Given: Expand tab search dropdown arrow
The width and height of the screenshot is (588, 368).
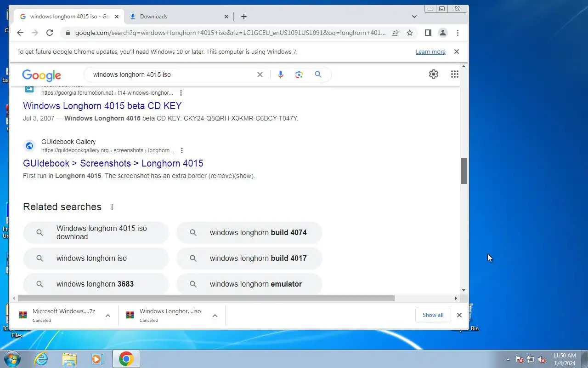Looking at the screenshot, I should 414,17.
